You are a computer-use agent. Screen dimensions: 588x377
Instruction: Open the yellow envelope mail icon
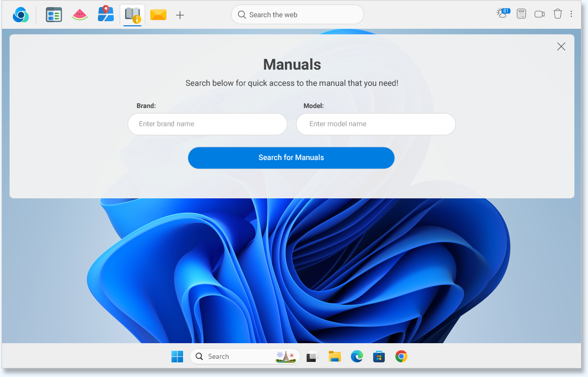pos(158,15)
